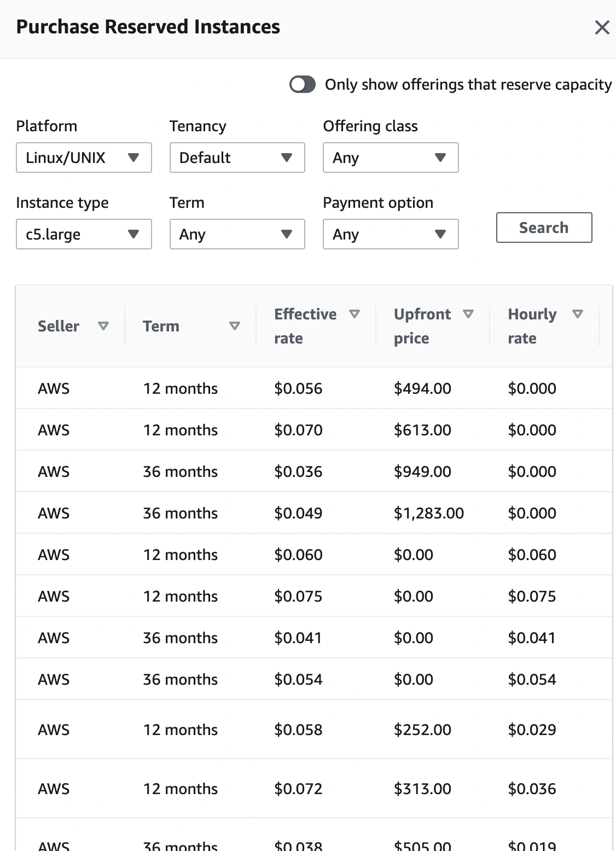This screenshot has height=851, width=616.
Task: Sort by Seller column arrow icon
Action: coord(103,326)
